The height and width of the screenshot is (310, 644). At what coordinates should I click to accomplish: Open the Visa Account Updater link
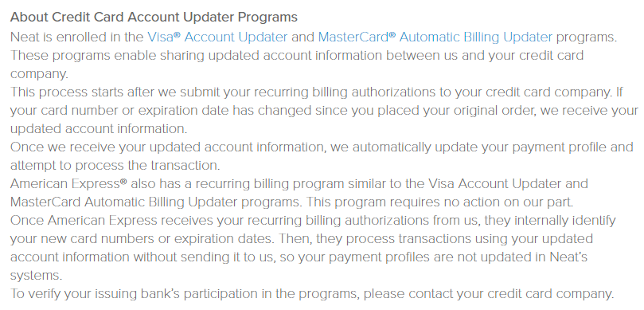[x=217, y=37]
